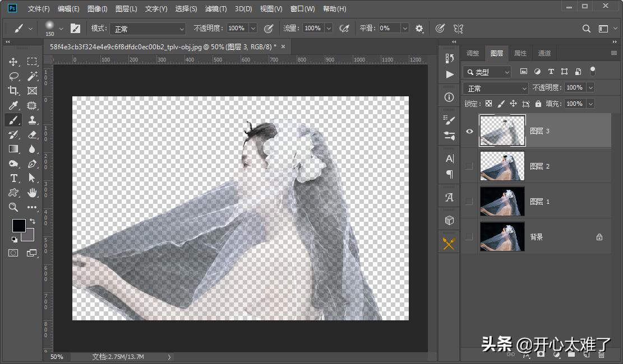Click the lock transparent pixels icon
This screenshot has height=364, width=623.
488,104
